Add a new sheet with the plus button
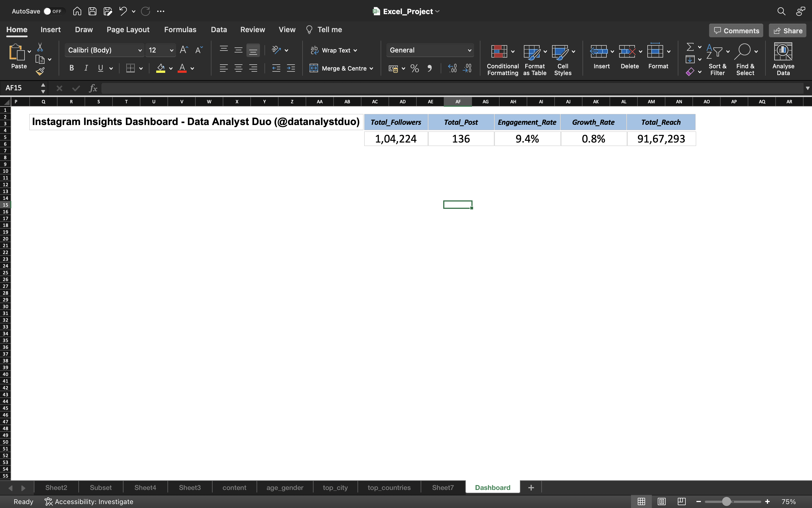 (x=531, y=487)
